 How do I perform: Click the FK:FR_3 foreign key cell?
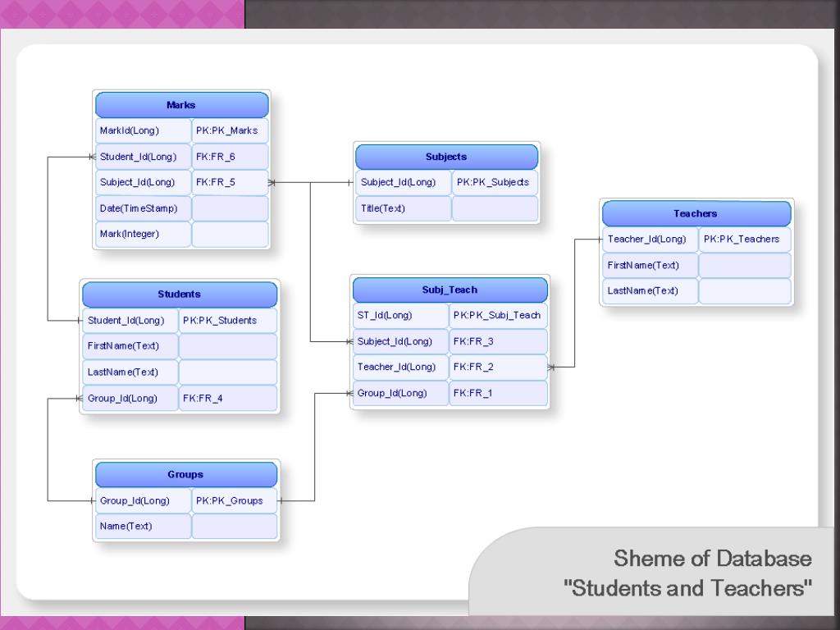pyautogui.click(x=497, y=341)
